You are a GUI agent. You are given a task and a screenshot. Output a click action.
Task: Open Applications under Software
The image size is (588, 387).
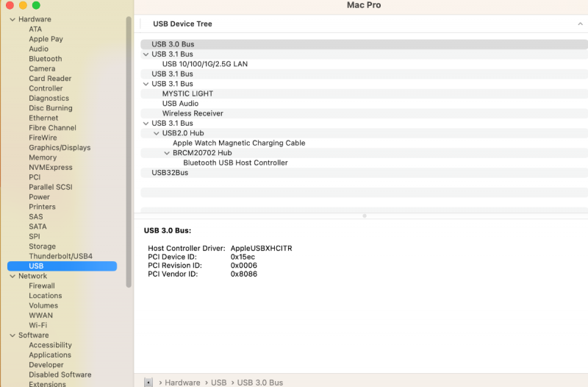[x=50, y=355]
